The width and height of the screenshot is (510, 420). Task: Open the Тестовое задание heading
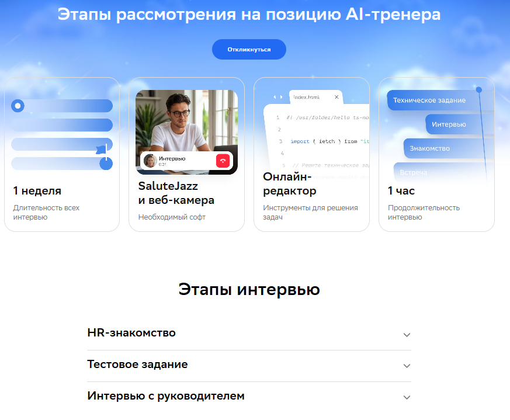point(137,365)
